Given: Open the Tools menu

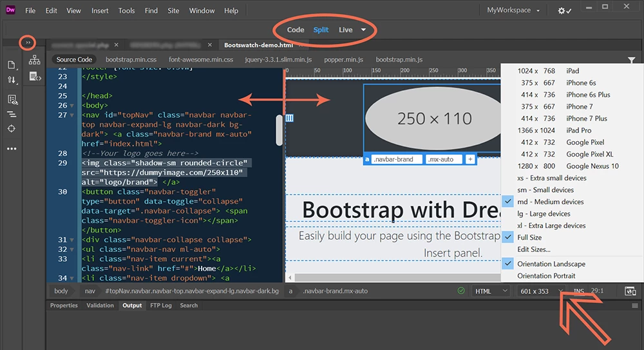Looking at the screenshot, I should (126, 11).
